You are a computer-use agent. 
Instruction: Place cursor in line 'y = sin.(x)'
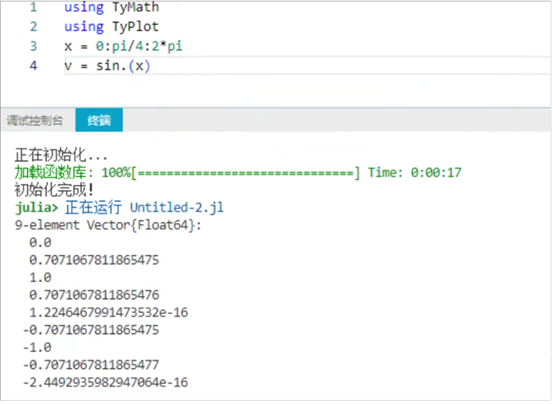click(x=107, y=66)
